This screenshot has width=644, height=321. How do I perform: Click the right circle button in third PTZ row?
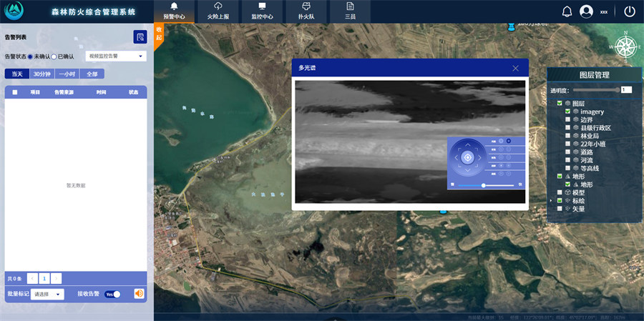tap(509, 157)
